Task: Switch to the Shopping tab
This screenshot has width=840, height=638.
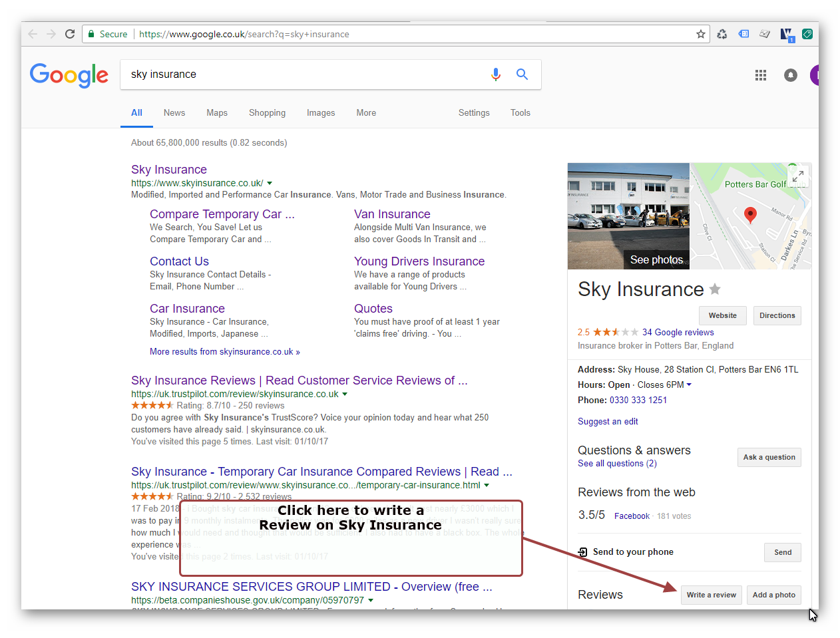Action: [x=267, y=113]
